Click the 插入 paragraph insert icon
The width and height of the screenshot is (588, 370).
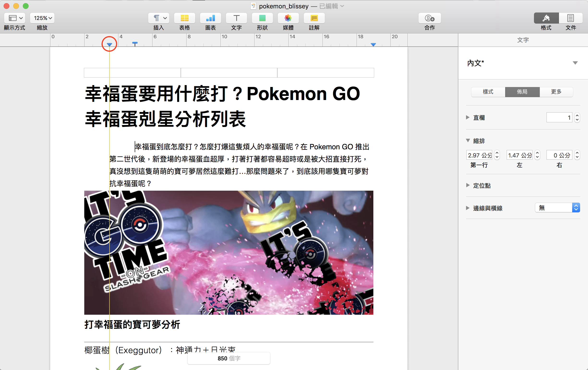[x=159, y=18]
